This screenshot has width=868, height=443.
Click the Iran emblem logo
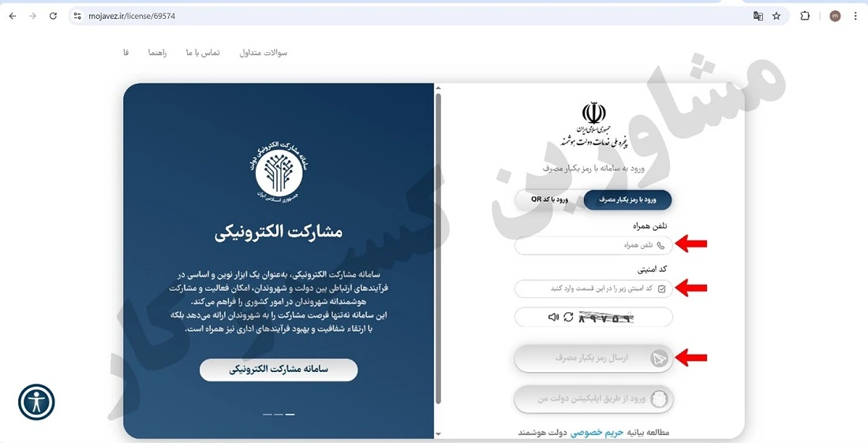pos(593,114)
